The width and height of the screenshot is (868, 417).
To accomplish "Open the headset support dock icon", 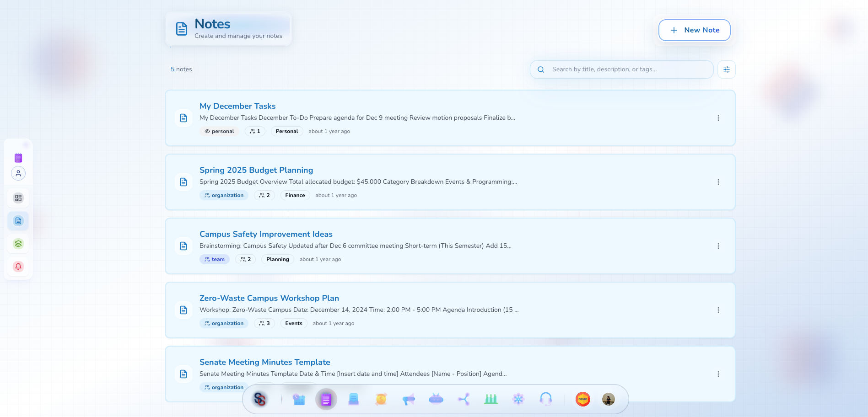I will [545, 399].
